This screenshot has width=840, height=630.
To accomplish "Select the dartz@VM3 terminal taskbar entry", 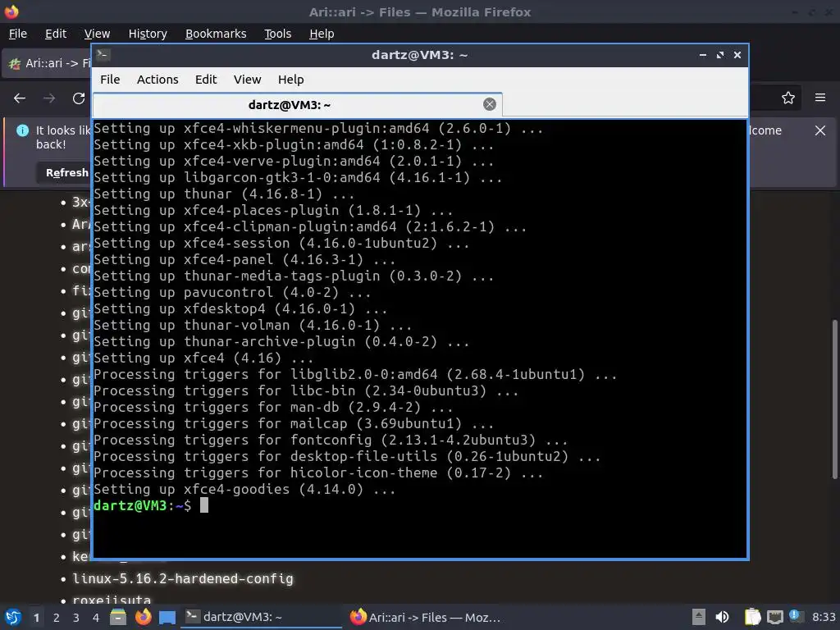I will coord(262,617).
